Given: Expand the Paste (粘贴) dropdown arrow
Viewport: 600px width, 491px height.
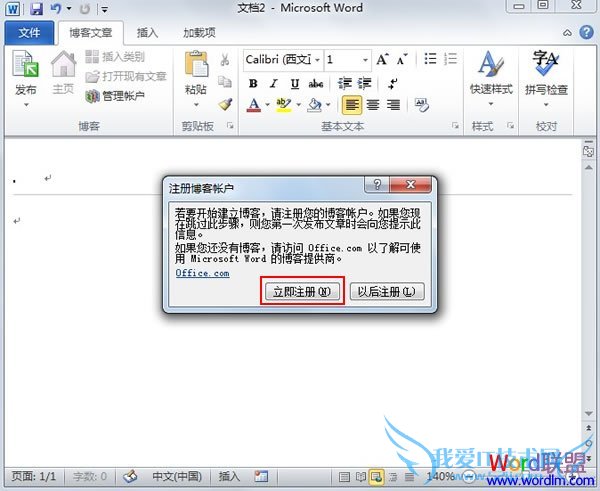Looking at the screenshot, I should pos(196,104).
